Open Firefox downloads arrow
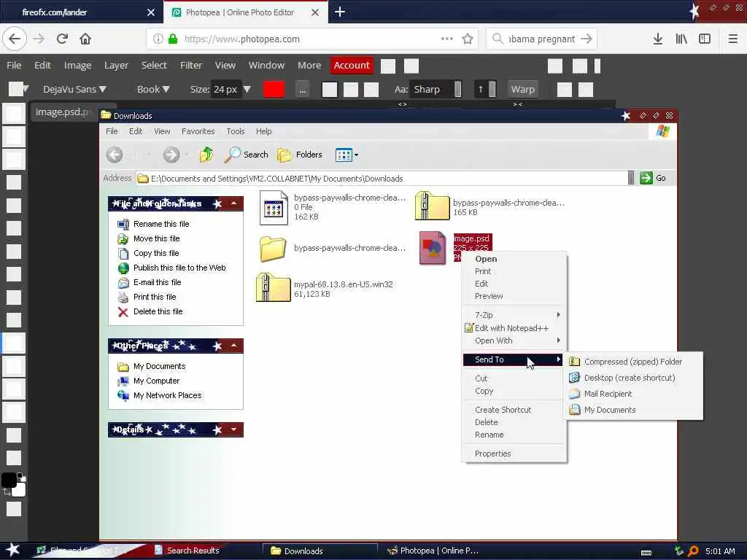The height and width of the screenshot is (560, 747). (658, 39)
